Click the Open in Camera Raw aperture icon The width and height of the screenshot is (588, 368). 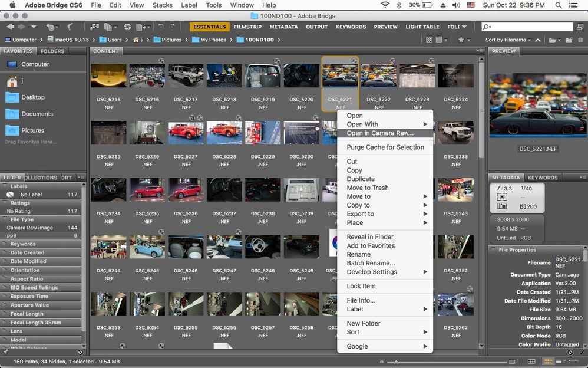pos(127,27)
